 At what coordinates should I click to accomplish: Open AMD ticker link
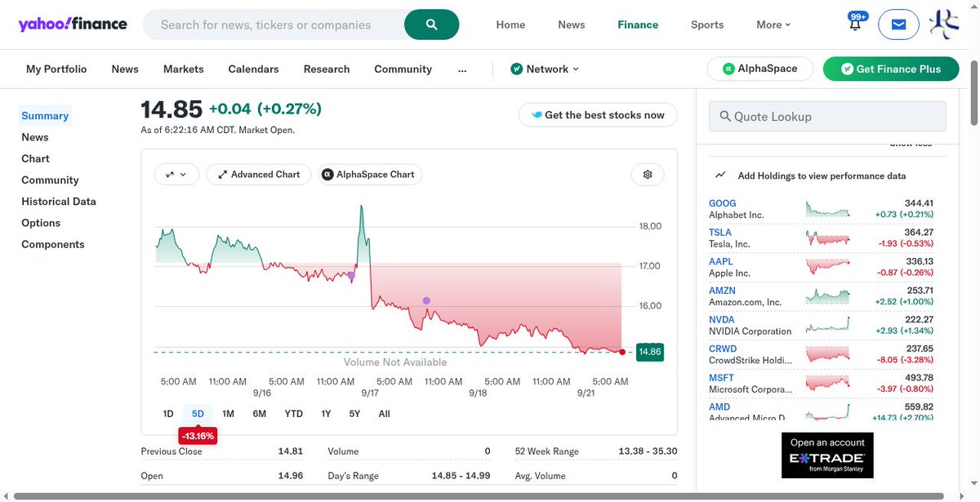click(719, 407)
